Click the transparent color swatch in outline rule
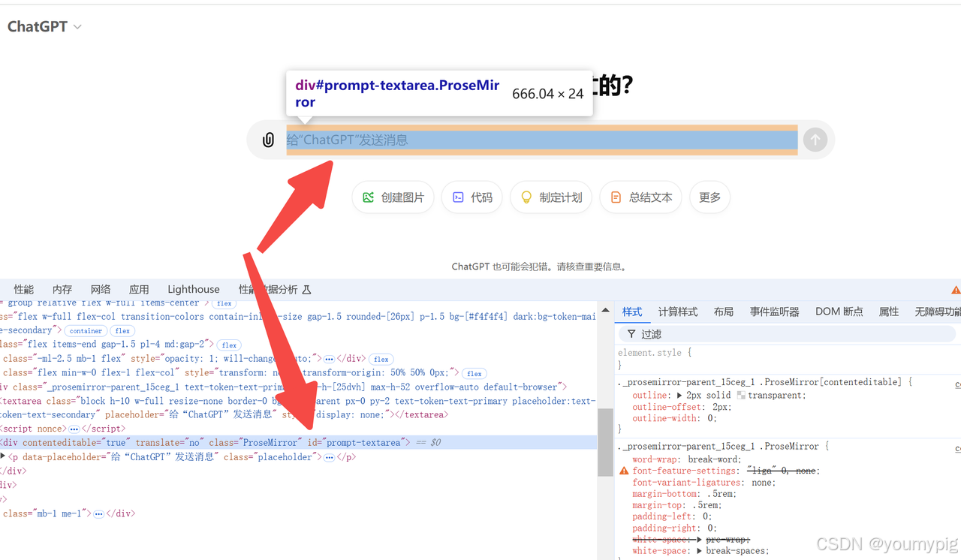 (x=741, y=396)
